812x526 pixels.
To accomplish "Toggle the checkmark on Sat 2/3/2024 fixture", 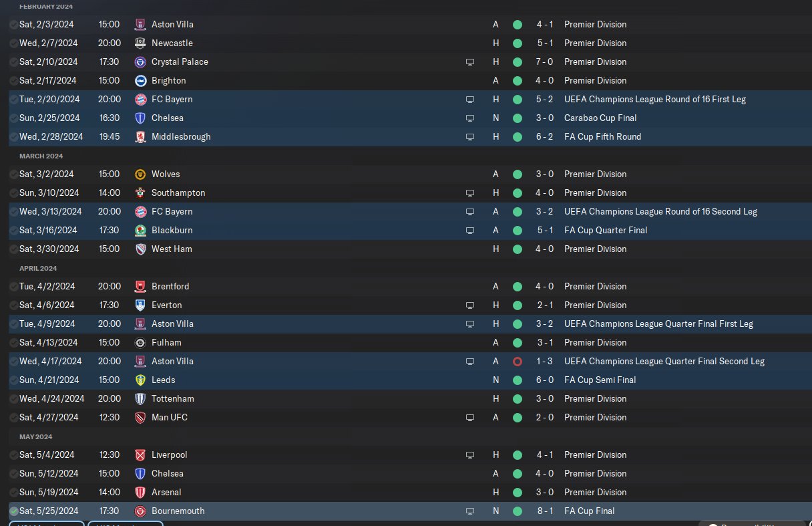I will (14, 24).
